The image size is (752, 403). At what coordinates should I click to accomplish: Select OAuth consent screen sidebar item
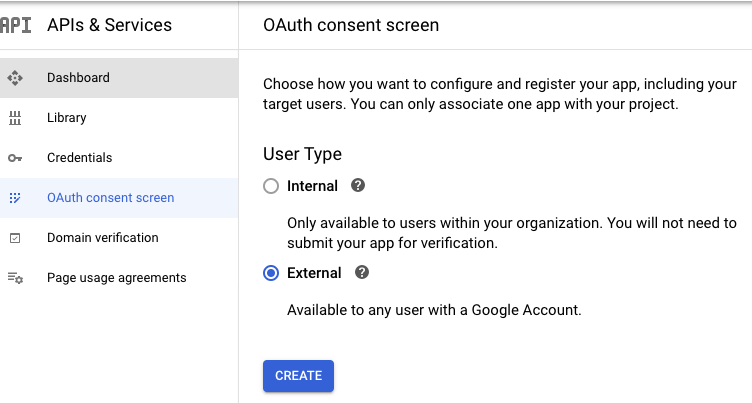[110, 198]
